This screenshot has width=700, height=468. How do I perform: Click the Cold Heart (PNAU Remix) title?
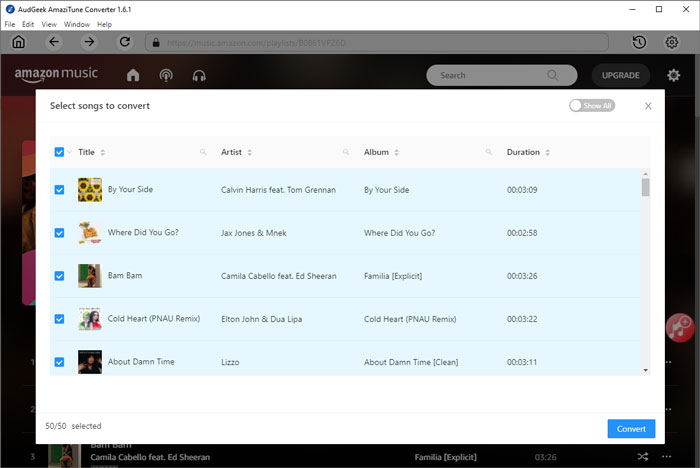pos(154,318)
